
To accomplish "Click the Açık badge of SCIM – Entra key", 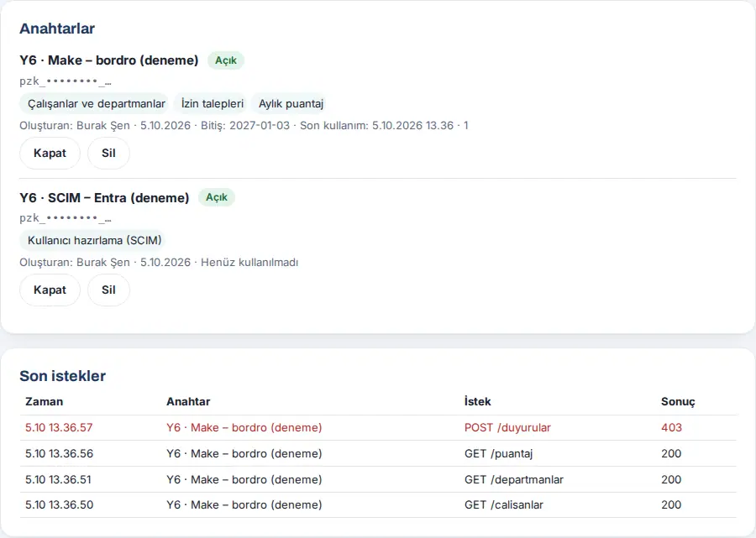I will click(x=217, y=197).
